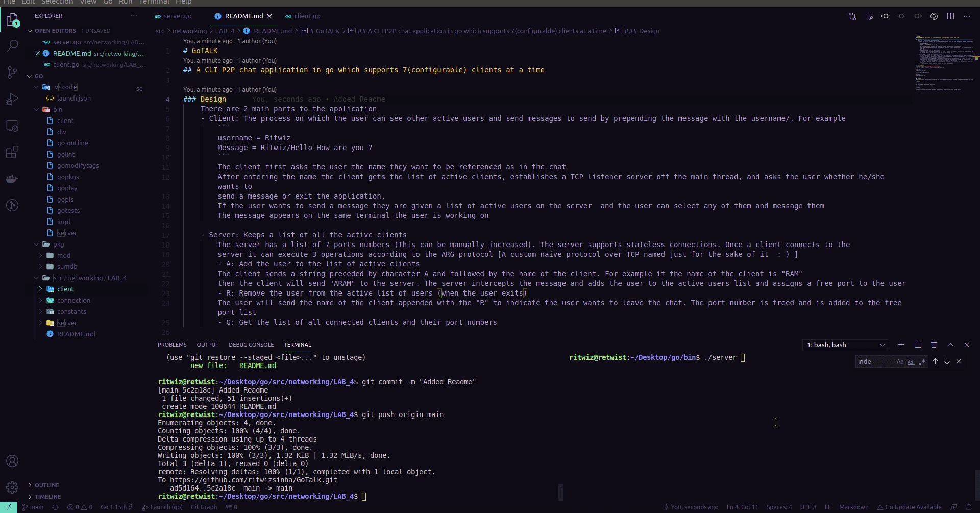Go to previous terminal find match
980x513 pixels.
tap(935, 361)
